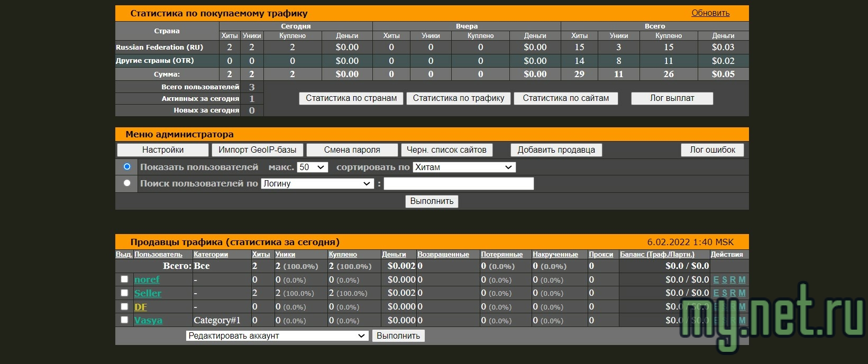
Task: Select the 'Поиск пользователей по' radio button
Action: (127, 183)
